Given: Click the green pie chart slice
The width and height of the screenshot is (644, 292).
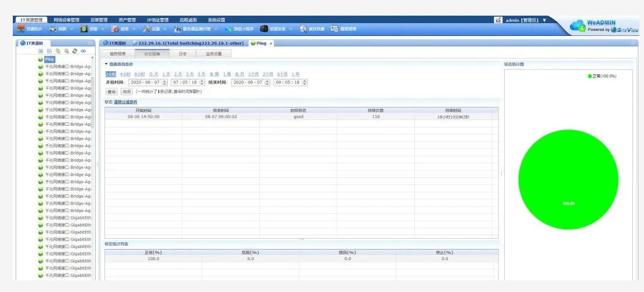Looking at the screenshot, I should tap(568, 180).
